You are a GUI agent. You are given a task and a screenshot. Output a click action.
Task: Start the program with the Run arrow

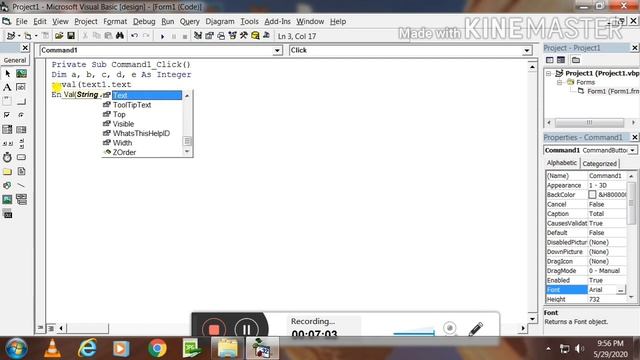(x=162, y=36)
